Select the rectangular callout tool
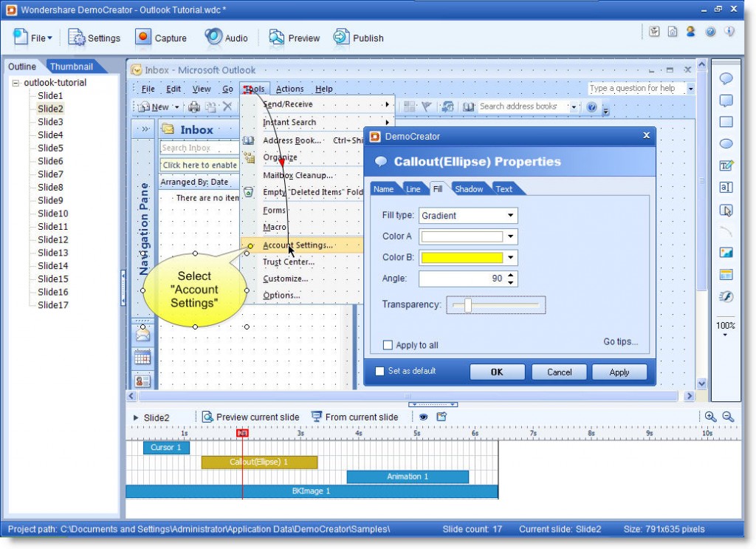The image size is (756, 549). pos(726,100)
